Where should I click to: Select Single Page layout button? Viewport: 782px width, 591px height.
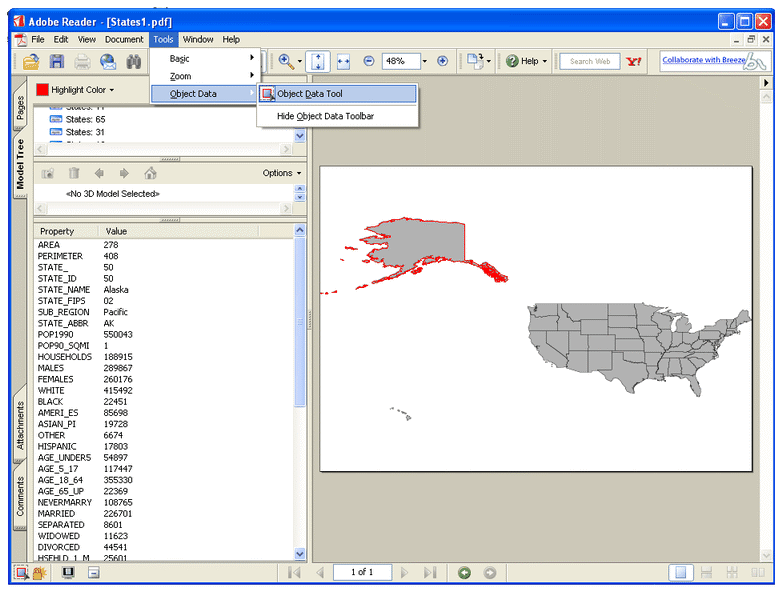pos(680,572)
